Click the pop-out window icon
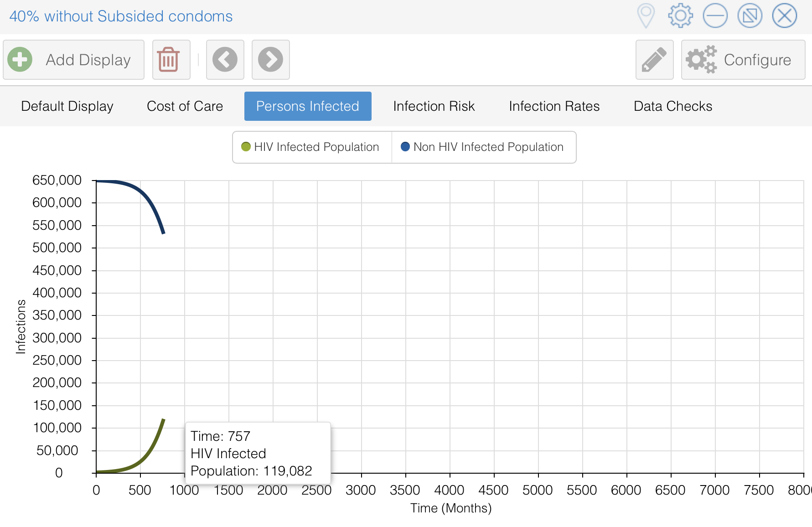This screenshot has width=812, height=527. tap(750, 16)
